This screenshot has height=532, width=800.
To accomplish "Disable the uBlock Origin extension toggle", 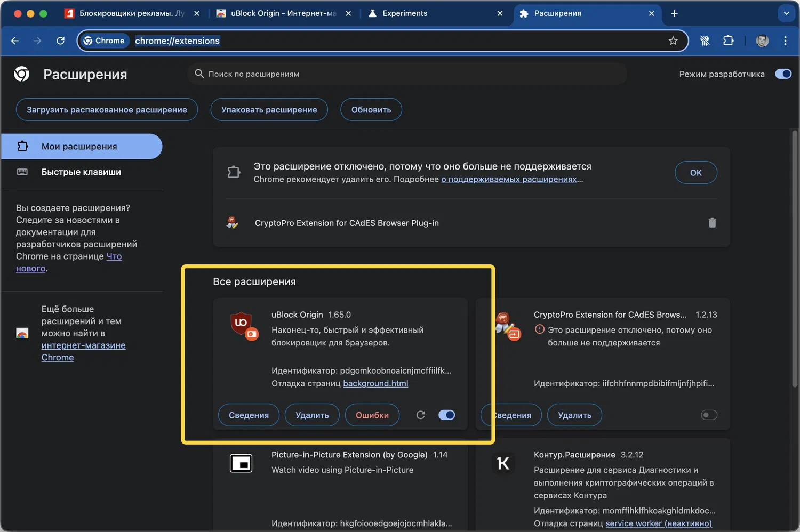I will (x=446, y=415).
